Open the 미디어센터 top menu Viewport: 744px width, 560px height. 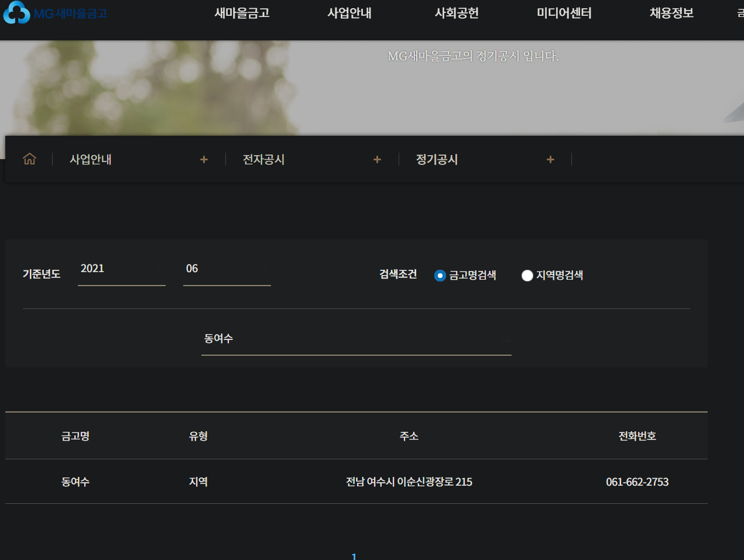click(x=564, y=13)
